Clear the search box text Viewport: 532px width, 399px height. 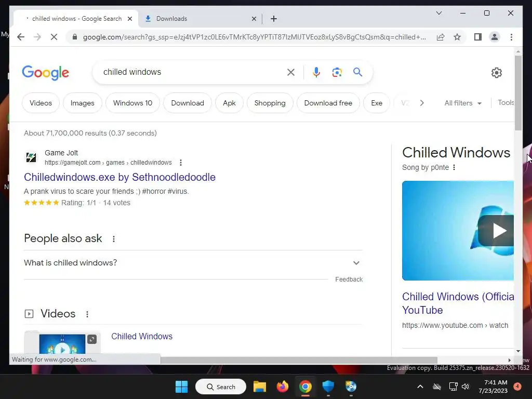(291, 72)
